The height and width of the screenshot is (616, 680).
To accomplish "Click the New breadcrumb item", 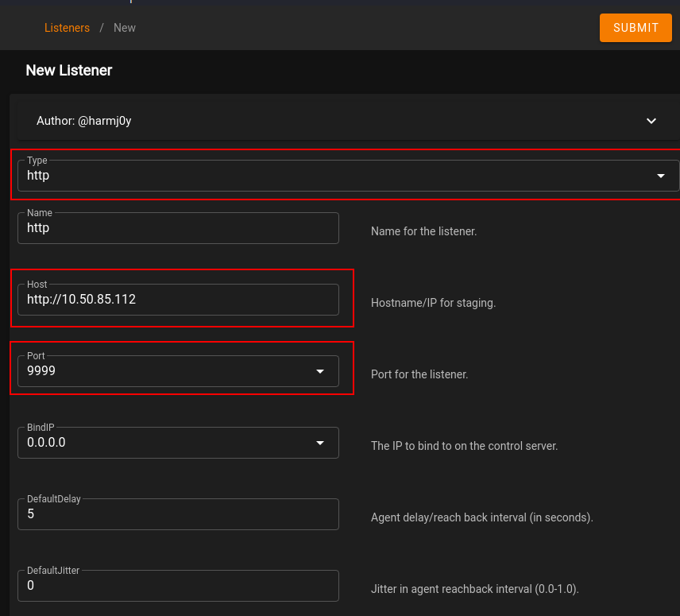I will [125, 28].
